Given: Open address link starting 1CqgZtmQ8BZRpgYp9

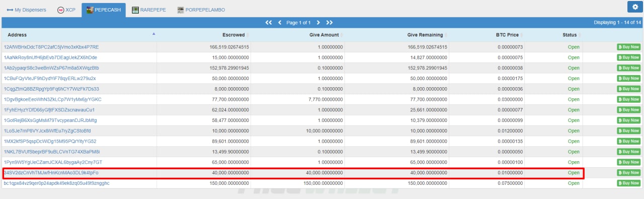Looking at the screenshot, I should [x=51, y=89].
